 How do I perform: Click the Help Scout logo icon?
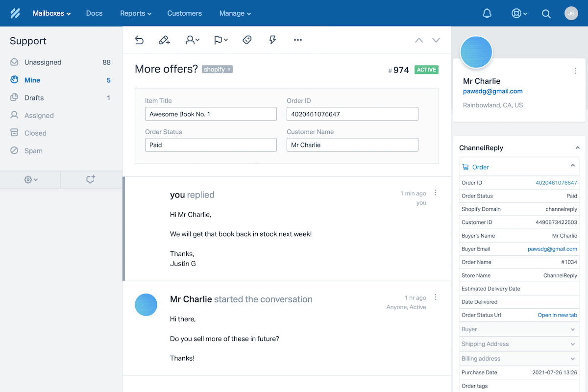tap(15, 13)
